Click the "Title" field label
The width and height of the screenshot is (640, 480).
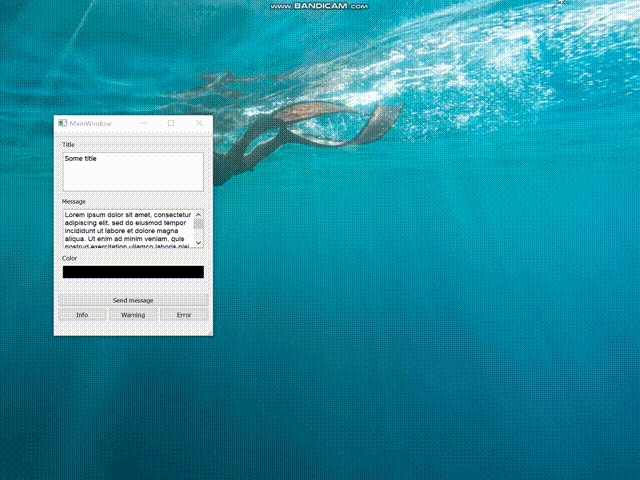coord(68,145)
